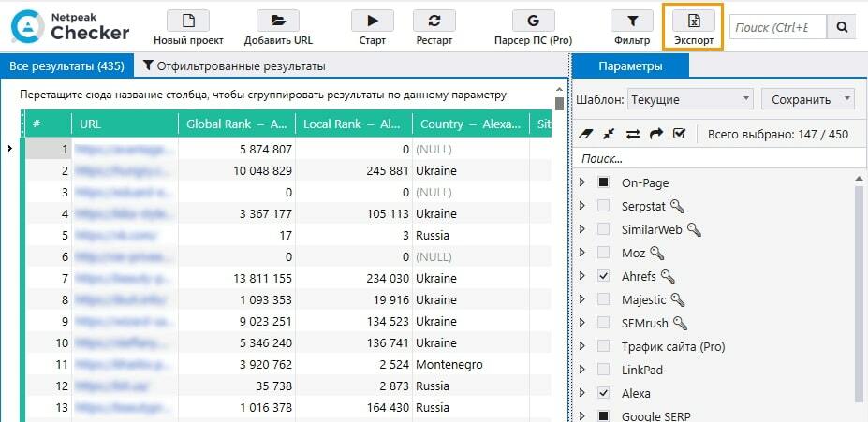Enable the LinkPad checkbox
Image resolution: width=868 pixels, height=422 pixels.
[x=603, y=370]
